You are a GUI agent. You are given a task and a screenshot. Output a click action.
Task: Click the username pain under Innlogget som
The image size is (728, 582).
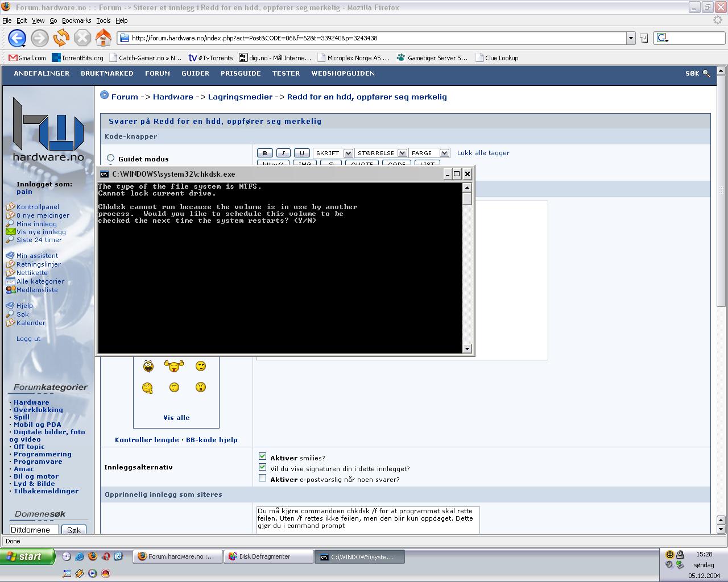24,192
